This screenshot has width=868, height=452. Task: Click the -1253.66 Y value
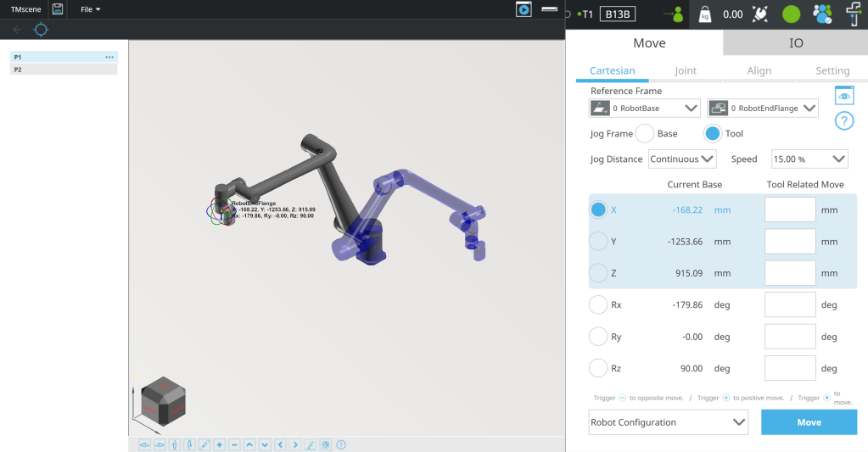[x=685, y=242]
